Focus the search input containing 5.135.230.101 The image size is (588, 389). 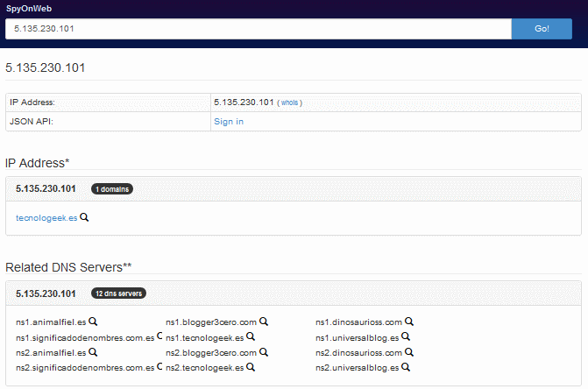[x=259, y=29]
